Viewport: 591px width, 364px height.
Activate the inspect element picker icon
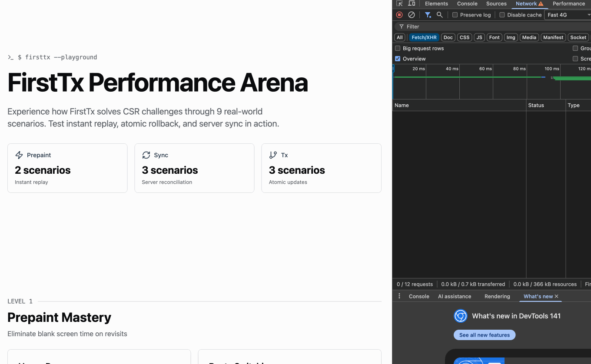pos(399,3)
